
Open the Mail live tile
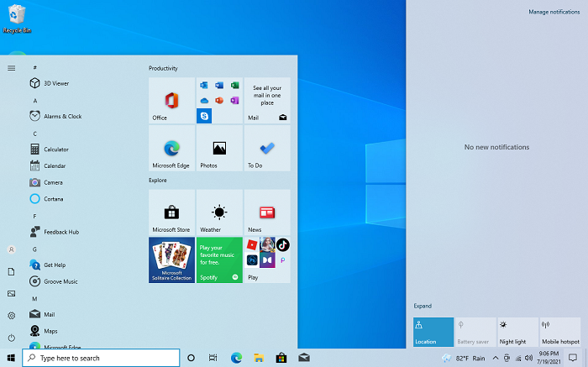267,101
